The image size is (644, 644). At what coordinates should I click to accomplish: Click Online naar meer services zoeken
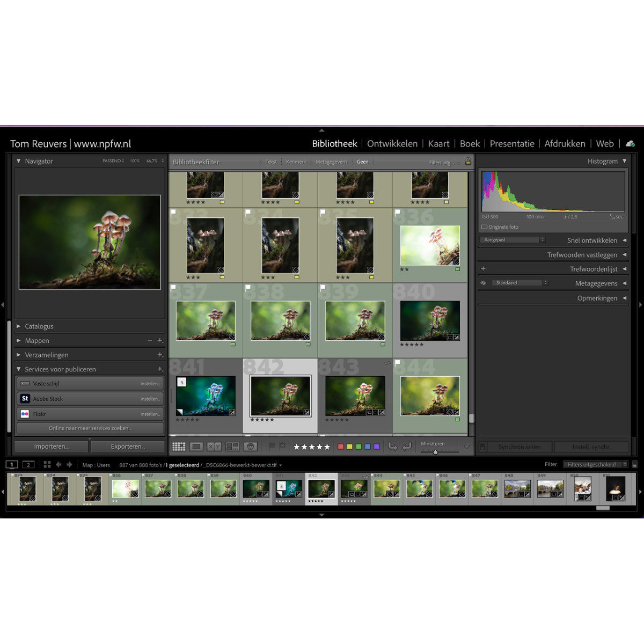tap(89, 428)
